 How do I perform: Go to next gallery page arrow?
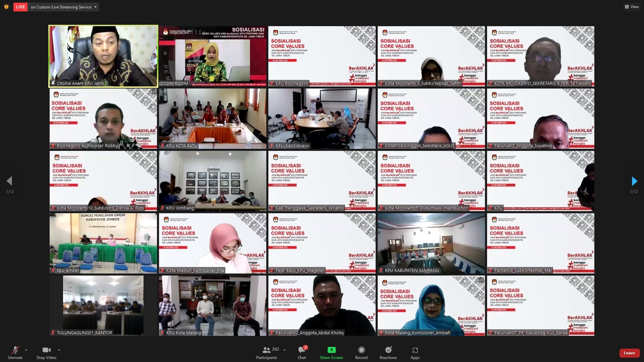coord(634,181)
